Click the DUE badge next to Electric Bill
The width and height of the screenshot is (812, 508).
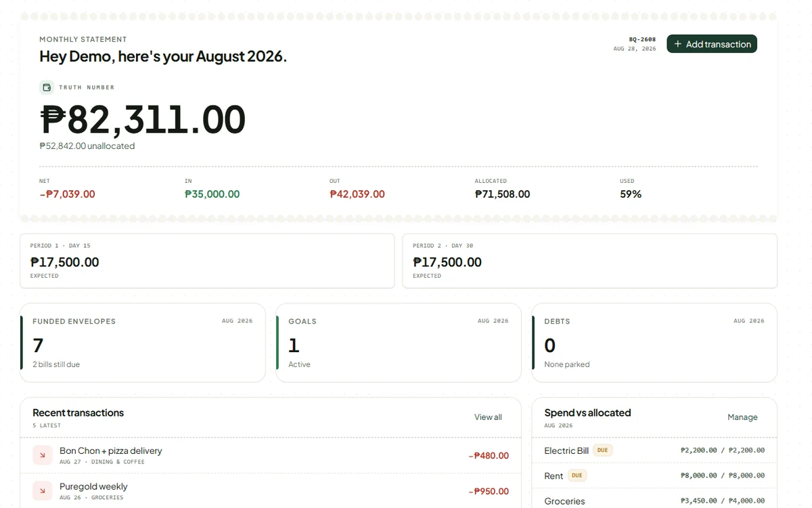(602, 450)
